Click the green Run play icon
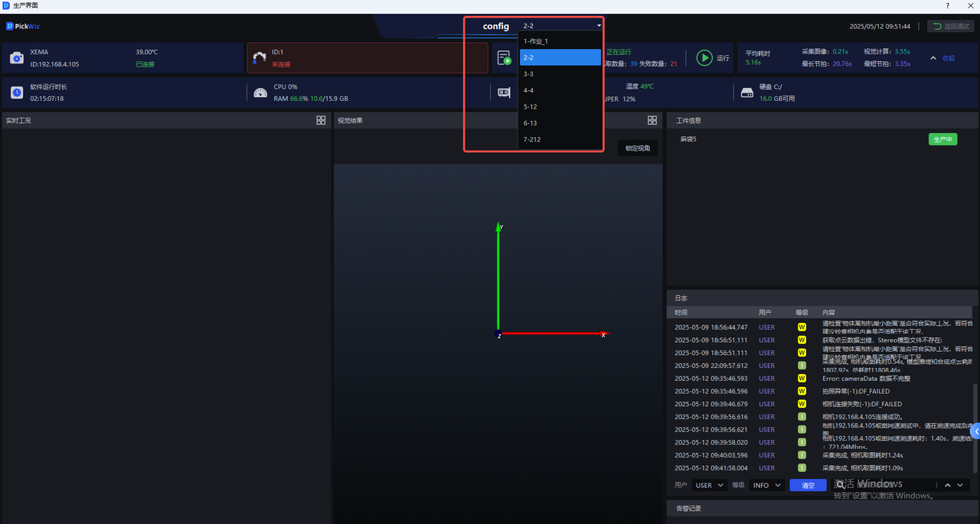 coord(704,58)
